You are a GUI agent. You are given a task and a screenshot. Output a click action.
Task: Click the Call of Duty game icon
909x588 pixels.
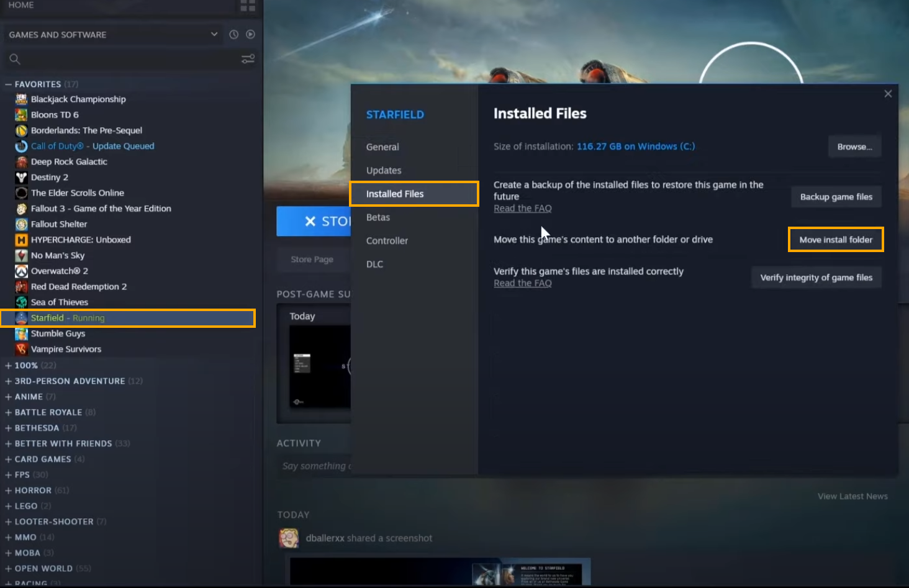21,146
